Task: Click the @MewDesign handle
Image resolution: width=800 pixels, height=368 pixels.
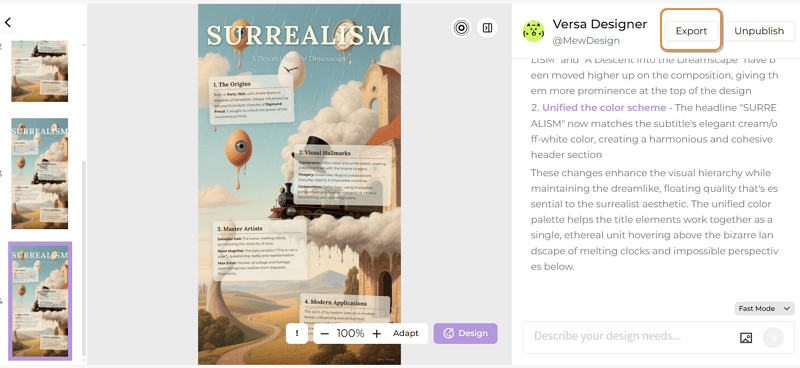Action: 586,41
